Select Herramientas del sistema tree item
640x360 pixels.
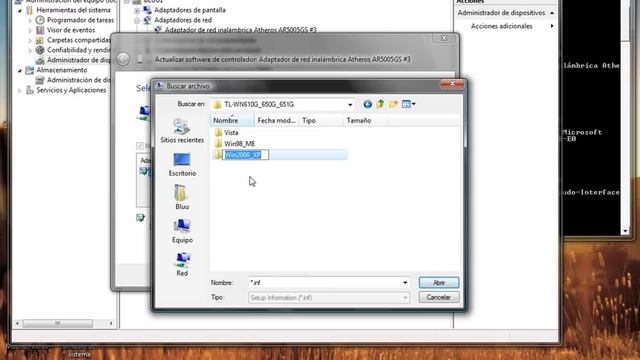(x=73, y=10)
